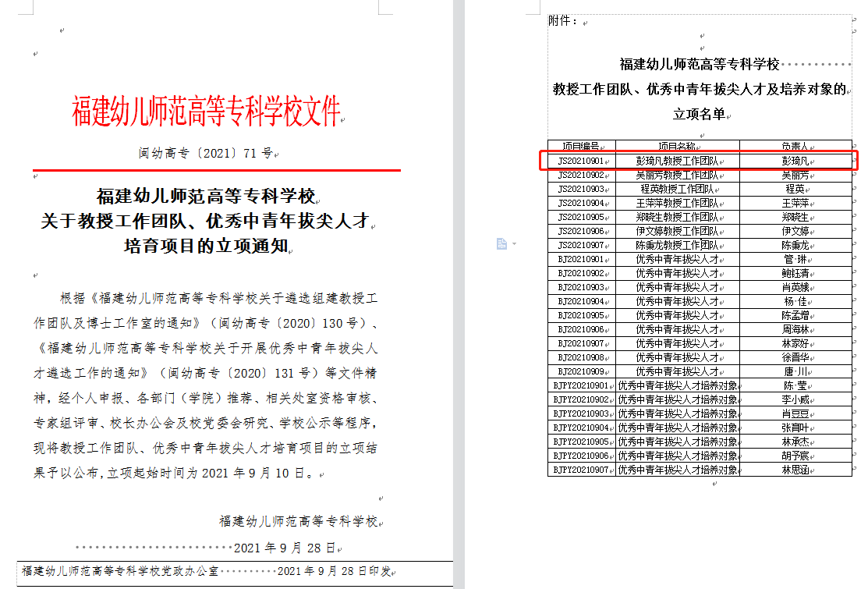Click the cell 'BJPY20210901'
The width and height of the screenshot is (868, 589).
pyautogui.click(x=581, y=385)
